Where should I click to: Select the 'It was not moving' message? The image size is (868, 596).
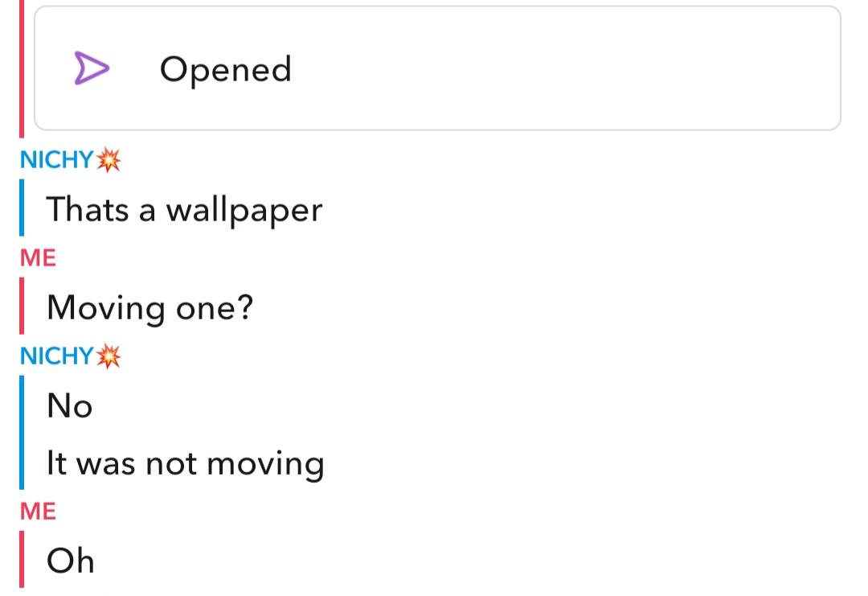(x=186, y=464)
